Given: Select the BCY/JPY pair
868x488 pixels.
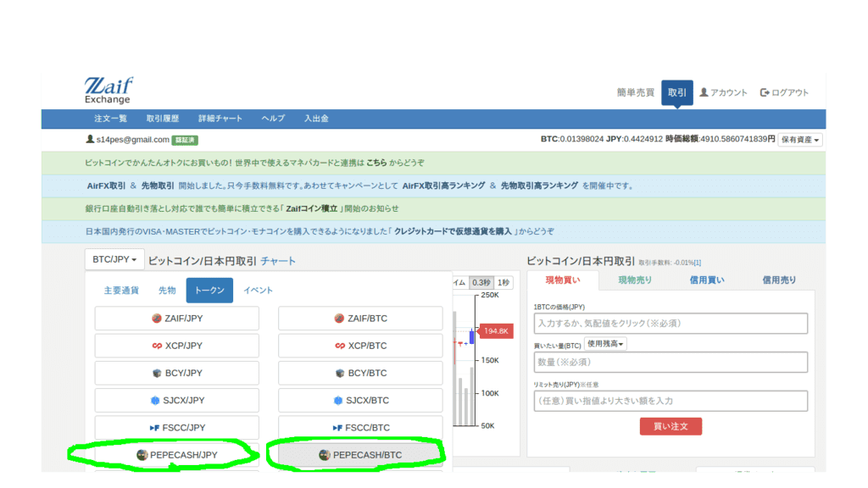Looking at the screenshot, I should pyautogui.click(x=176, y=373).
